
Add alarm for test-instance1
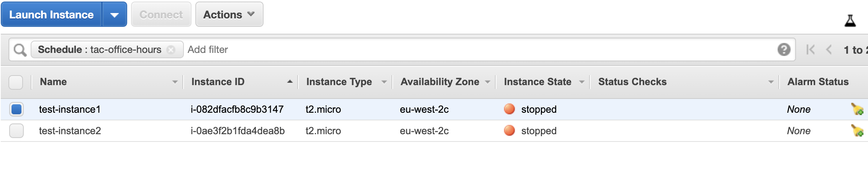pos(857,109)
